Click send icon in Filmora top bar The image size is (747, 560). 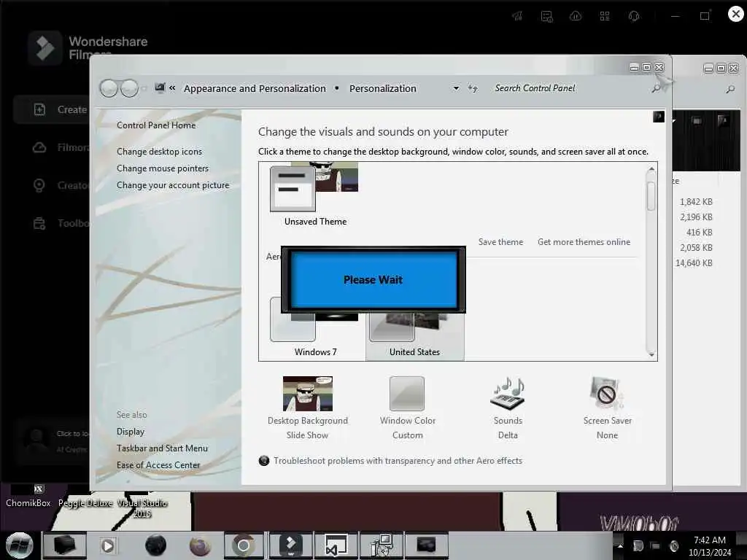[517, 16]
